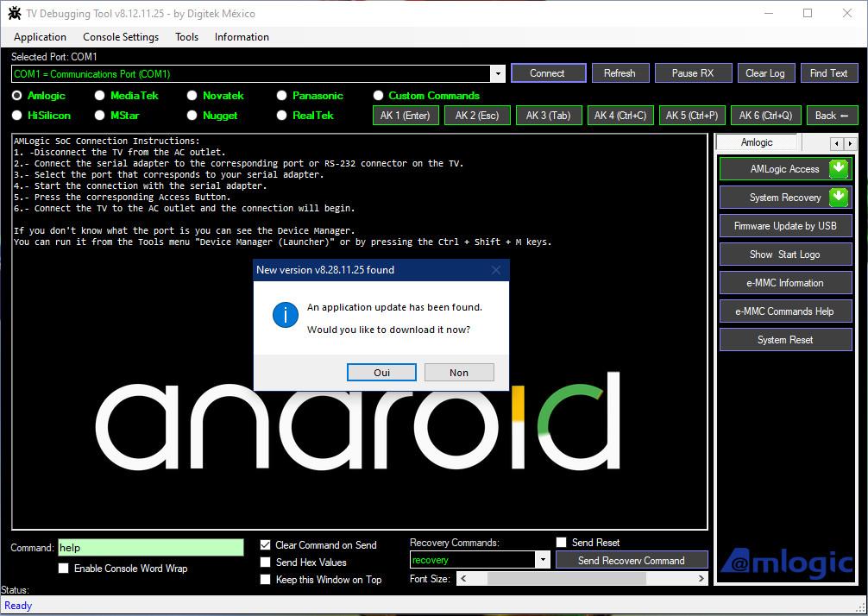Click the System Reset button

pyautogui.click(x=785, y=340)
